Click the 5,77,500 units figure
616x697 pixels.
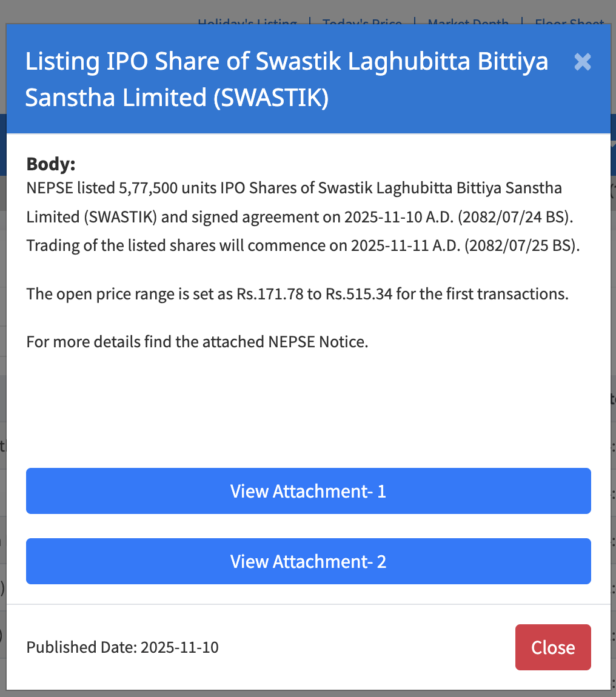click(144, 188)
